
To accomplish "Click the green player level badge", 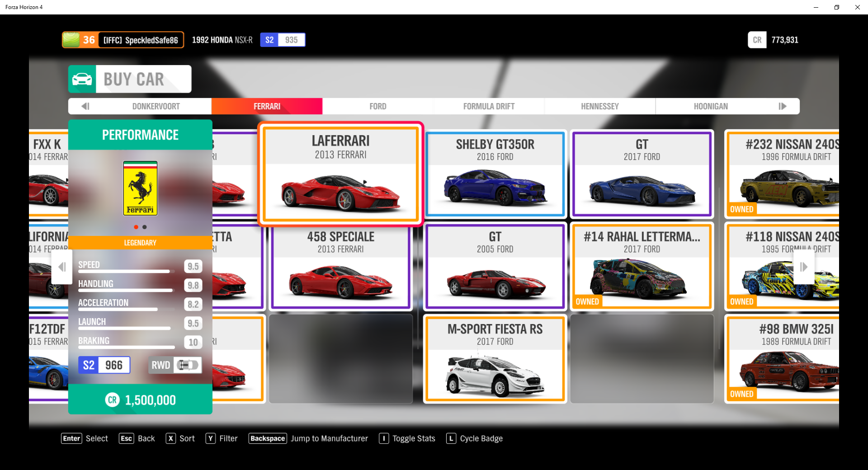I will click(x=71, y=40).
